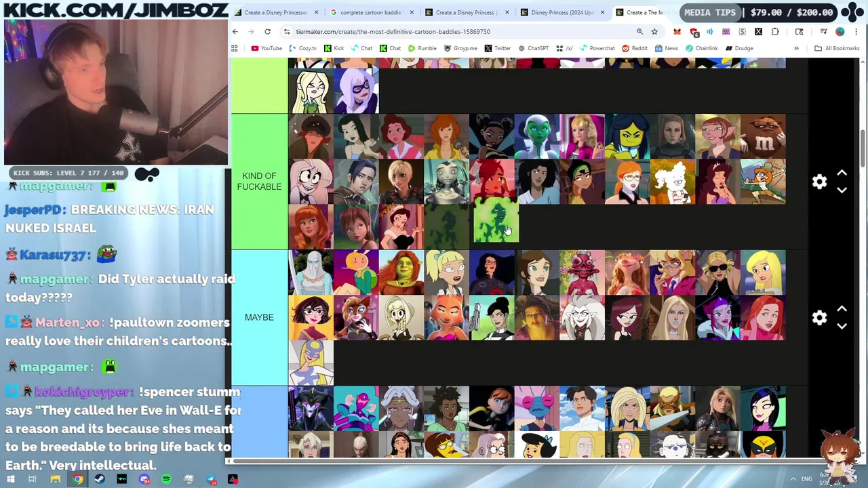Screen dimensions: 868x488
Task: Select the active Create a The M tab
Action: click(x=644, y=12)
